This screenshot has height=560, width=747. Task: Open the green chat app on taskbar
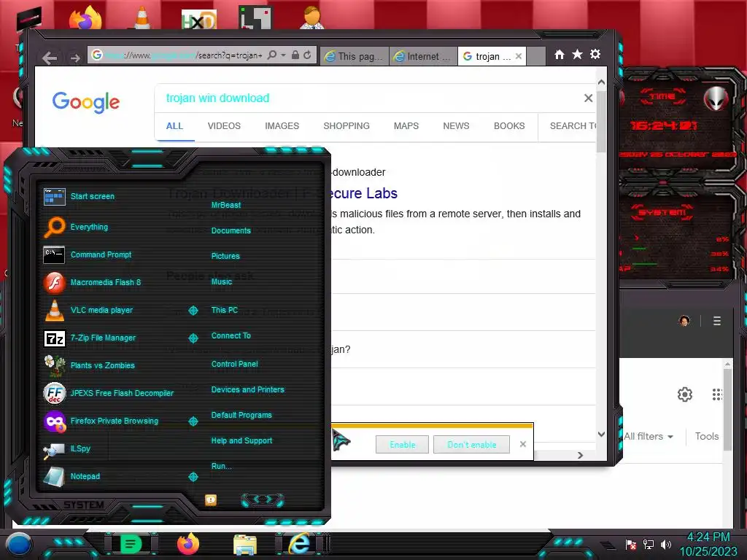[x=131, y=544]
